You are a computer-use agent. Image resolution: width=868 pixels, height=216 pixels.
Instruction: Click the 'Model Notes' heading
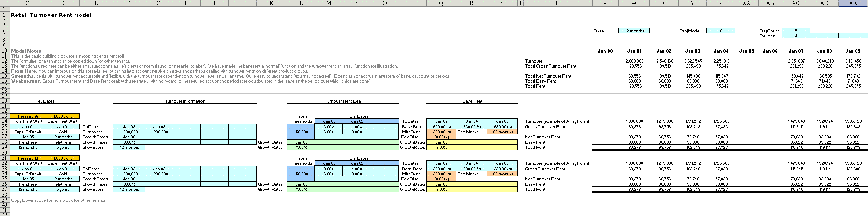(26, 51)
